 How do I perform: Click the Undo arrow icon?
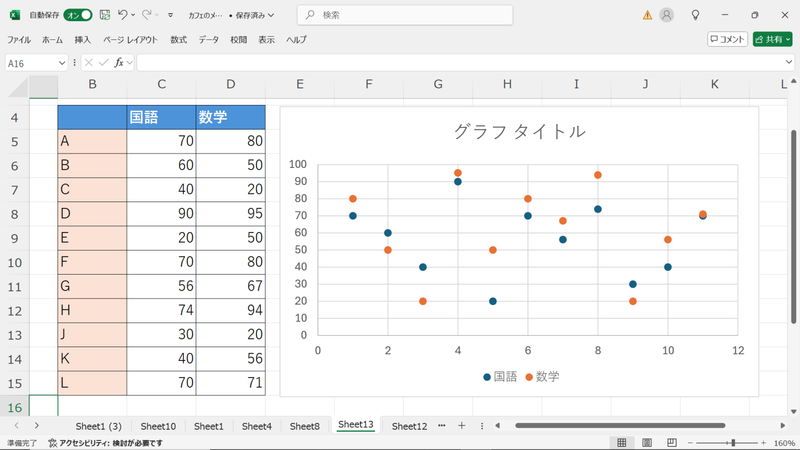122,15
